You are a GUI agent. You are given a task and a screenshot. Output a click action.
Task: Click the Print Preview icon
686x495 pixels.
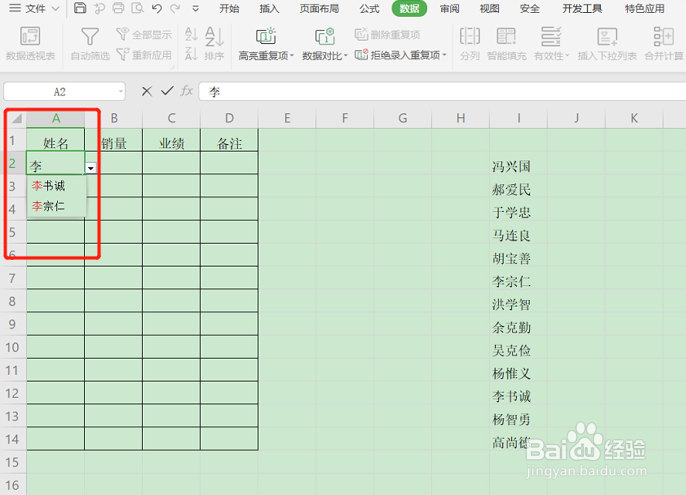tap(138, 8)
